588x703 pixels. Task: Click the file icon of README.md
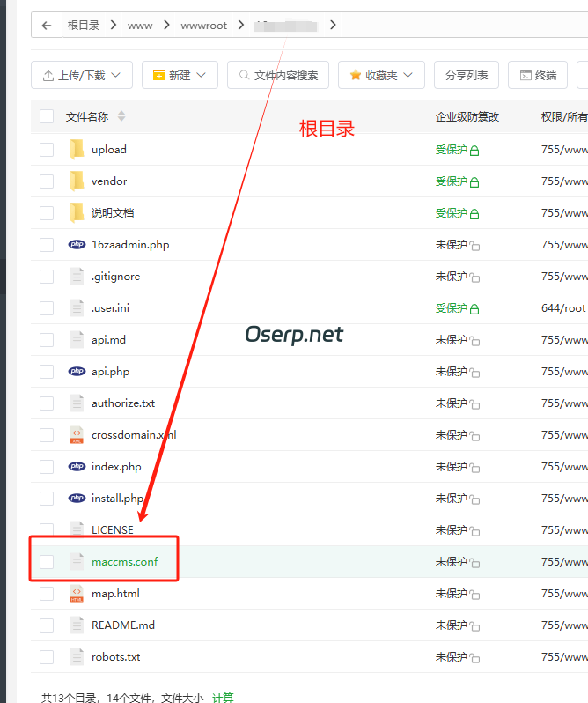click(x=77, y=625)
